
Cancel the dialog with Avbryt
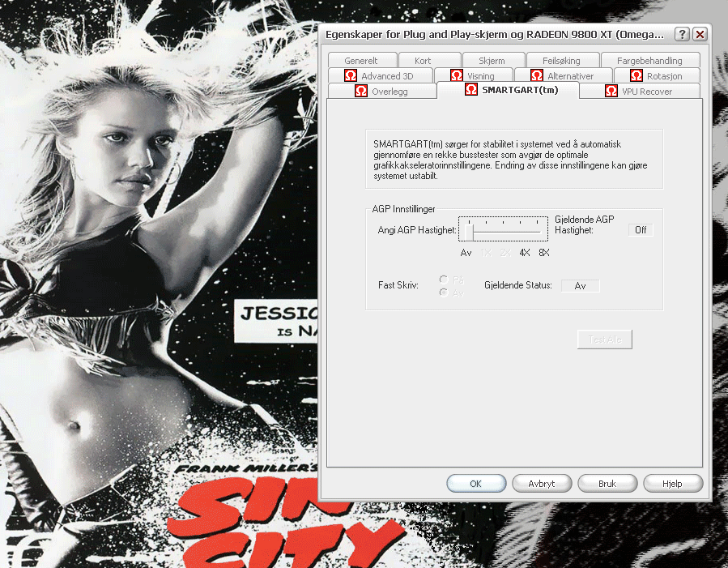tap(542, 484)
